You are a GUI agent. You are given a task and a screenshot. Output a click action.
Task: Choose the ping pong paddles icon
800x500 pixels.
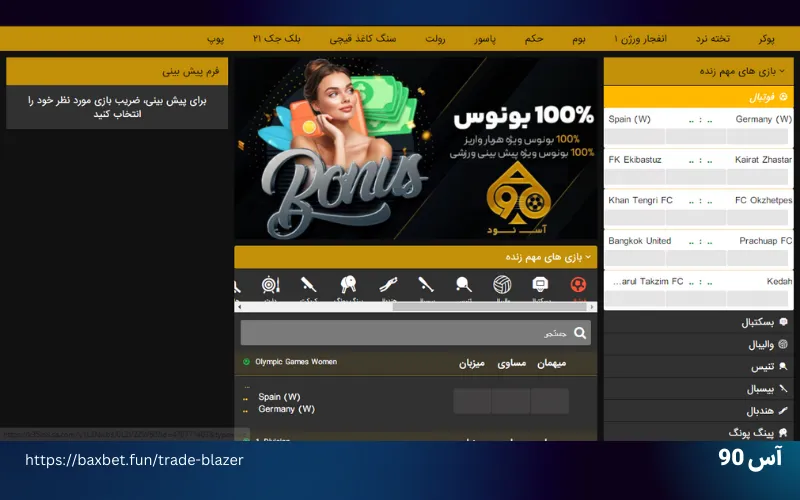point(348,286)
